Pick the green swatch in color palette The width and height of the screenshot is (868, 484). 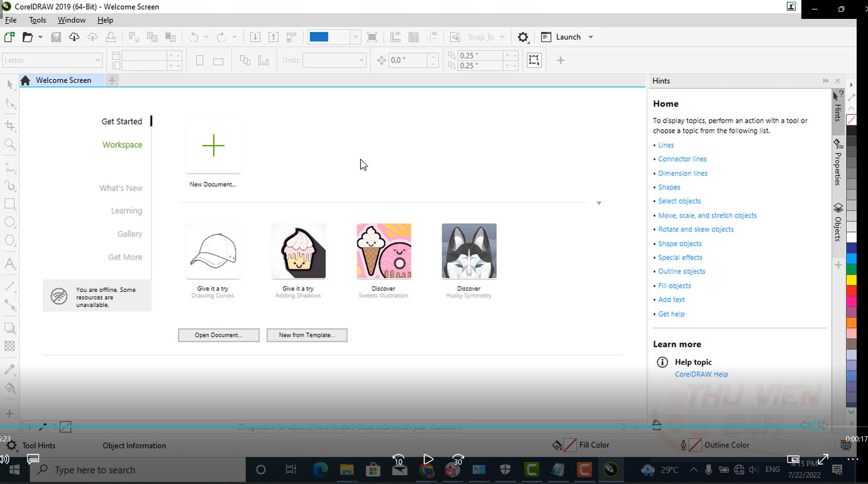click(851, 269)
